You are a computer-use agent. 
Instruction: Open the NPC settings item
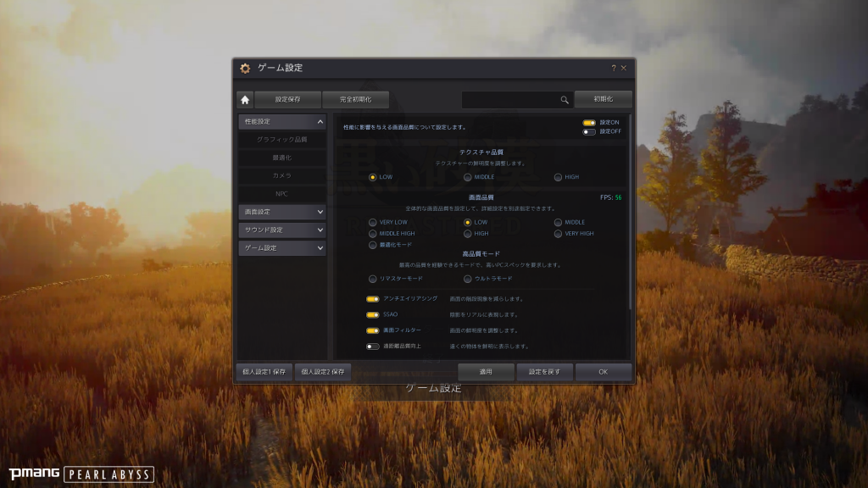(x=281, y=194)
